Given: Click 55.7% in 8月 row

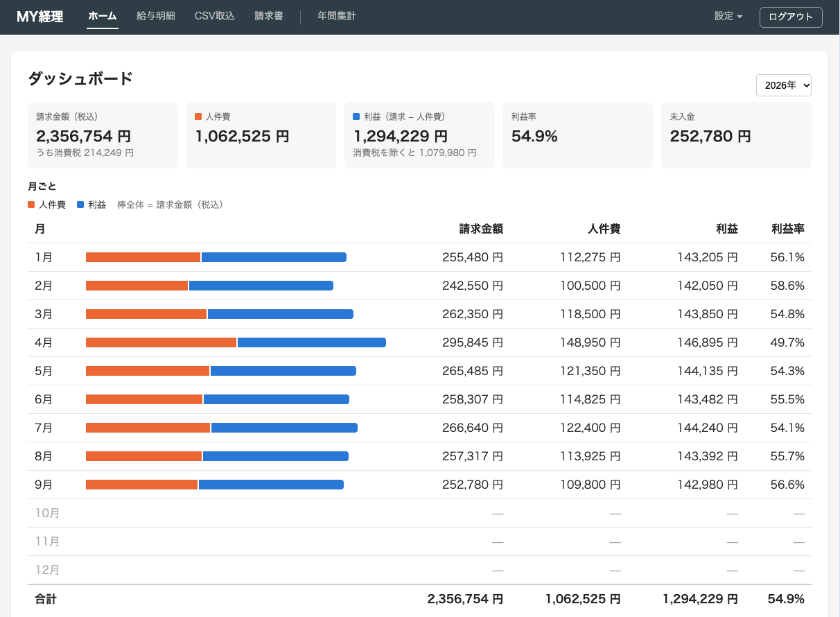Looking at the screenshot, I should point(787,456).
